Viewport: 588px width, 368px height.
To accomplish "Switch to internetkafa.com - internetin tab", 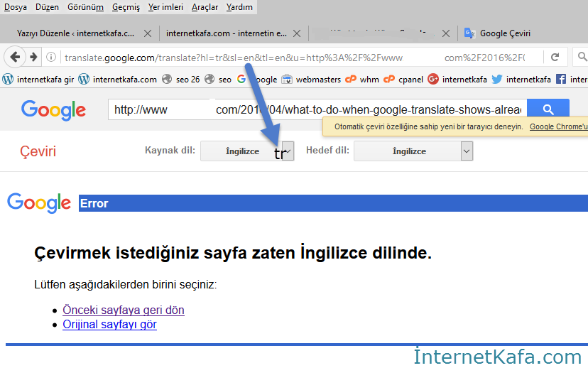I will [227, 33].
